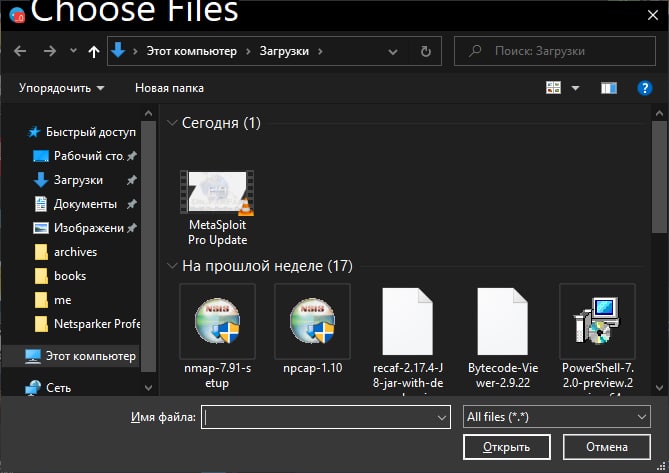Click the 'Отмена' button
This screenshot has width=669, height=473.
pyautogui.click(x=607, y=447)
